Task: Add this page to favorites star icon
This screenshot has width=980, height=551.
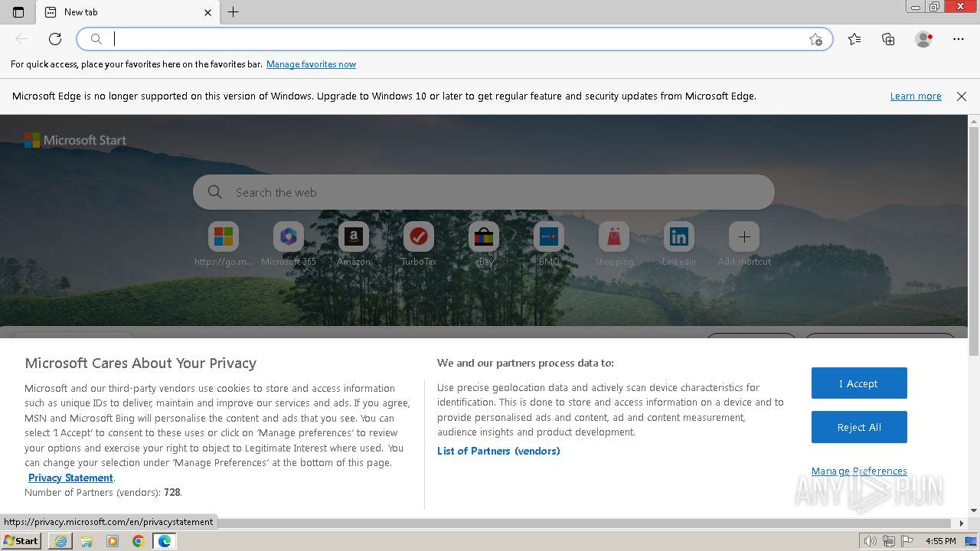Action: pyautogui.click(x=815, y=39)
